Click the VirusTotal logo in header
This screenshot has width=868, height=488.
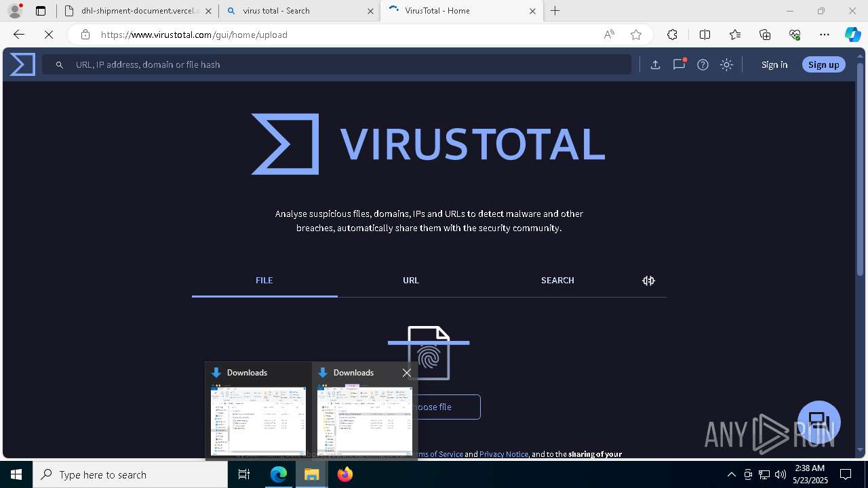tap(22, 64)
